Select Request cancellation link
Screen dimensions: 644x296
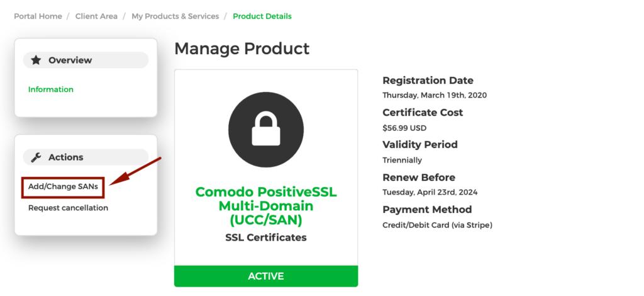[x=68, y=208]
